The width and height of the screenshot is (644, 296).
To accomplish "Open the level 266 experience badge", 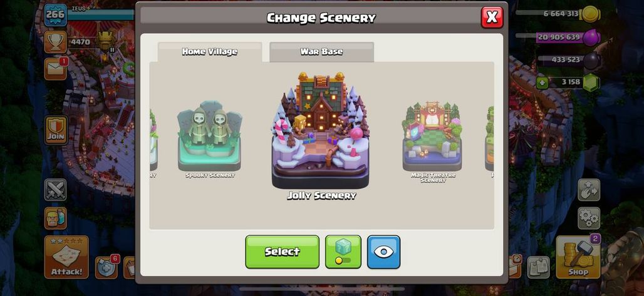I will coord(56,15).
